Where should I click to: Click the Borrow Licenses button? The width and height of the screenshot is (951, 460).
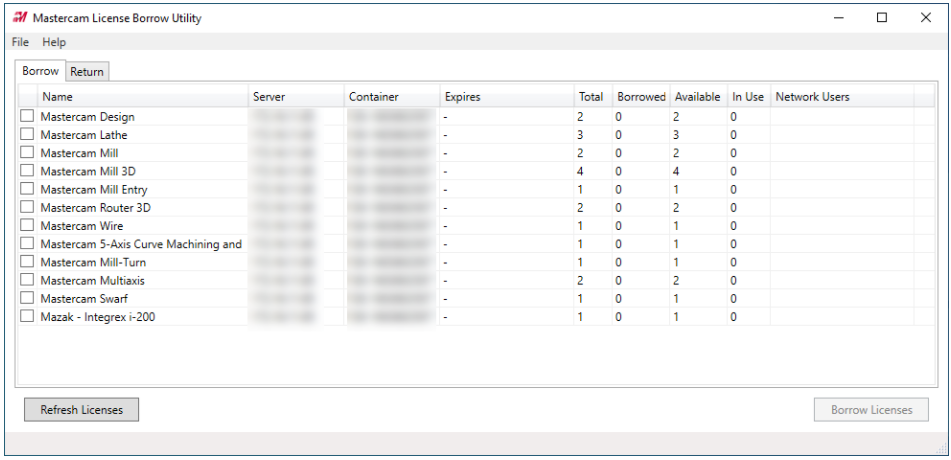pyautogui.click(x=872, y=410)
